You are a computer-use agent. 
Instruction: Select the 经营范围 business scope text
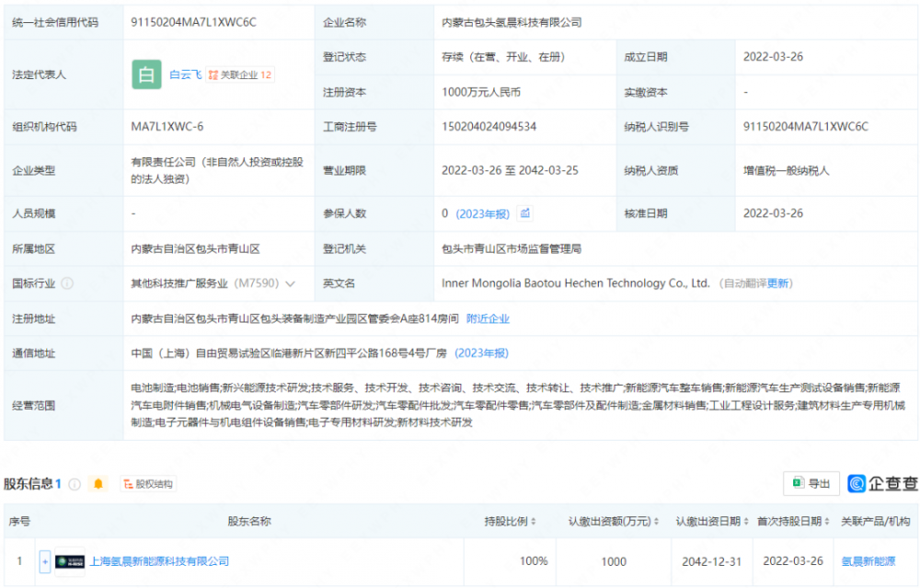click(517, 405)
